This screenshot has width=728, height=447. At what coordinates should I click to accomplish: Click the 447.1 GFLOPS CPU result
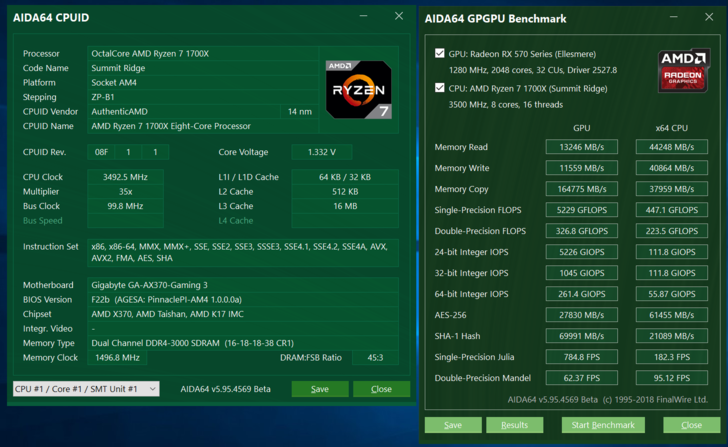672,210
